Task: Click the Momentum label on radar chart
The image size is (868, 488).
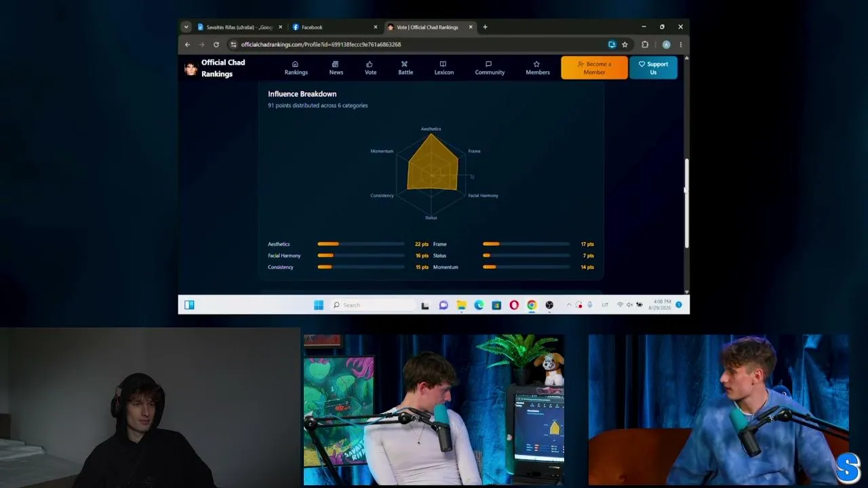Action: tap(382, 151)
